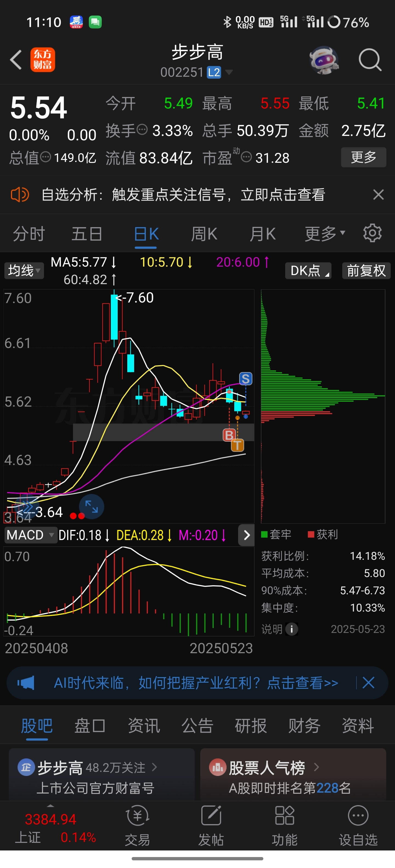This screenshot has width=395, height=868.
Task: Switch to 五日 tab
Action: 87,233
